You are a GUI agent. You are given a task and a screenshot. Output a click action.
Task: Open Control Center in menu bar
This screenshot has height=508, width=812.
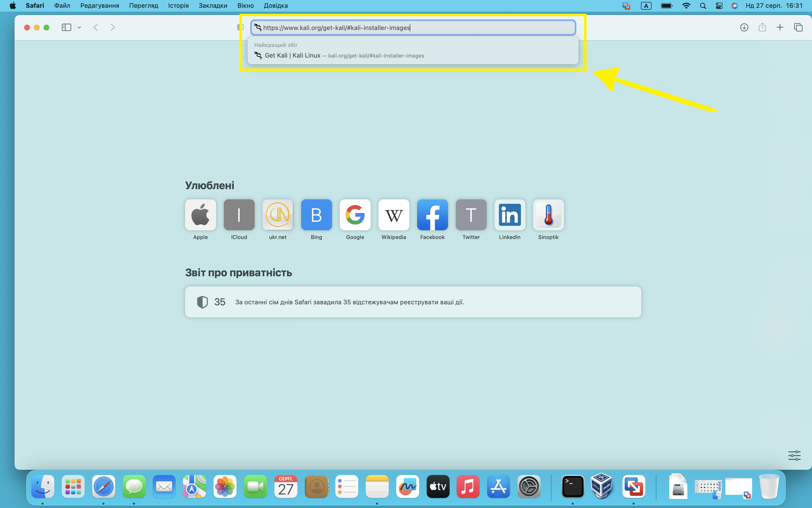(x=719, y=6)
